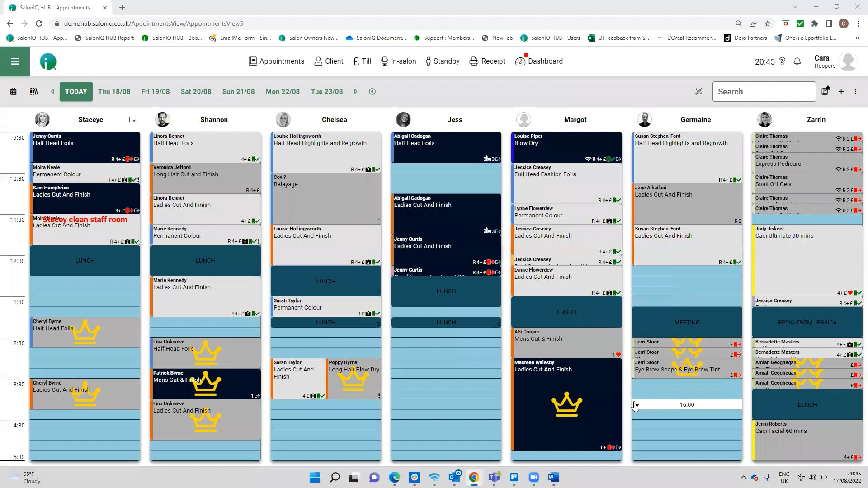Open the In-salon tab
Viewport: 868px width, 488px height.
point(398,61)
